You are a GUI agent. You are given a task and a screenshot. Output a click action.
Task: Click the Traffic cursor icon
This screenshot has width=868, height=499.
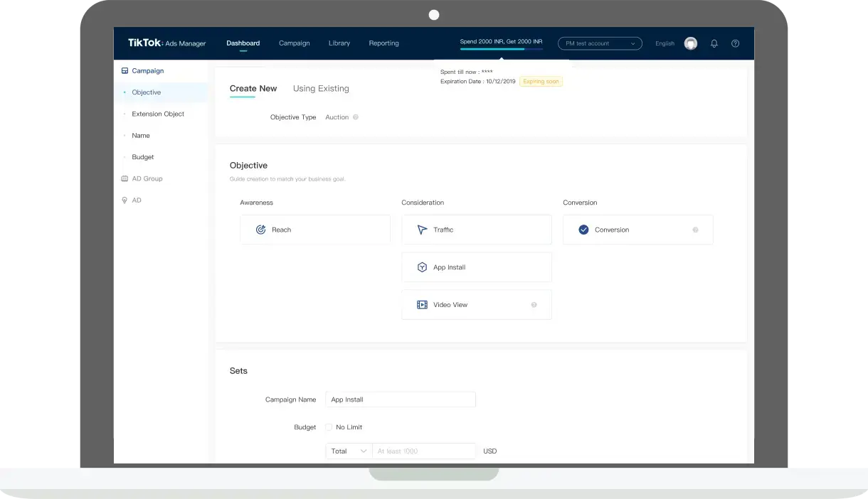tap(422, 230)
